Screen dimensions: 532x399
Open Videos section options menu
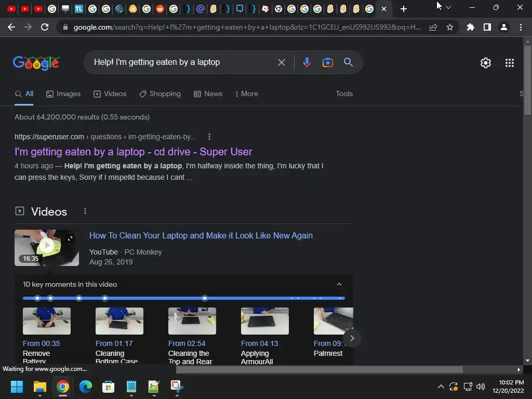pos(85,211)
